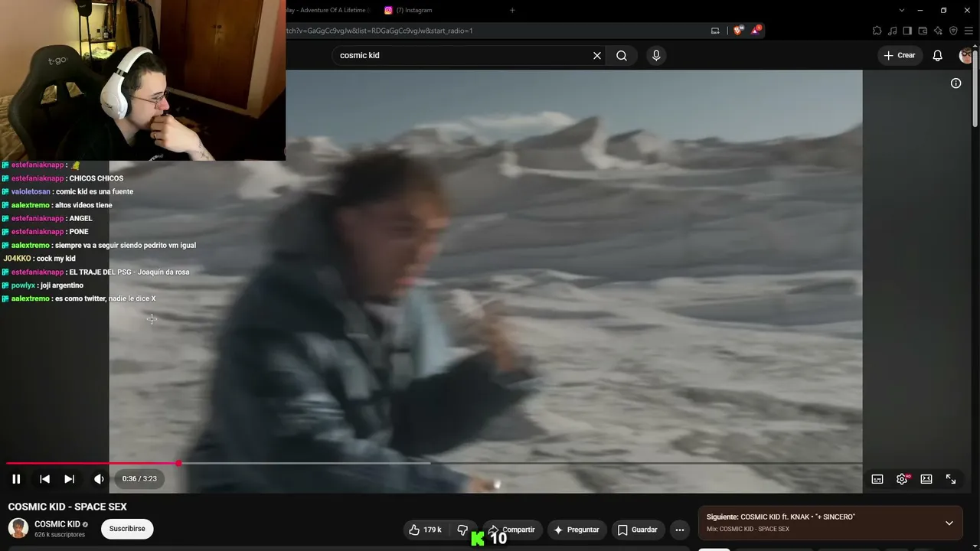Clear the search box text

(597, 55)
